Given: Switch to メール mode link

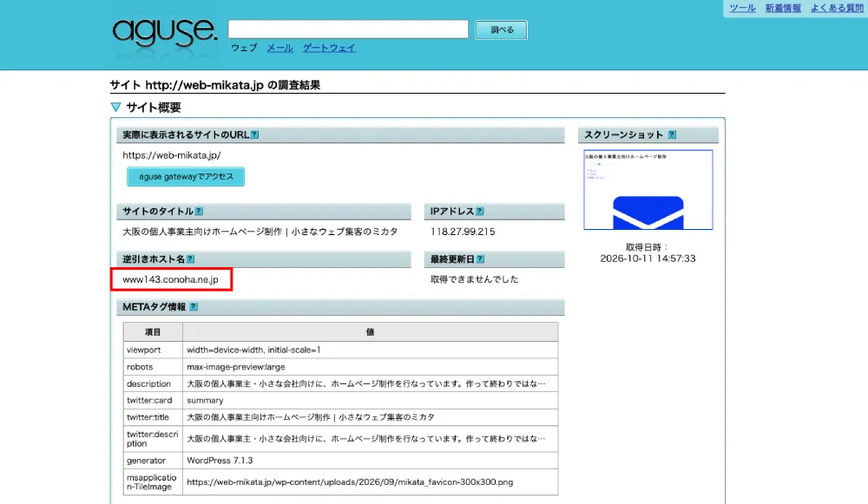Looking at the screenshot, I should pyautogui.click(x=280, y=48).
